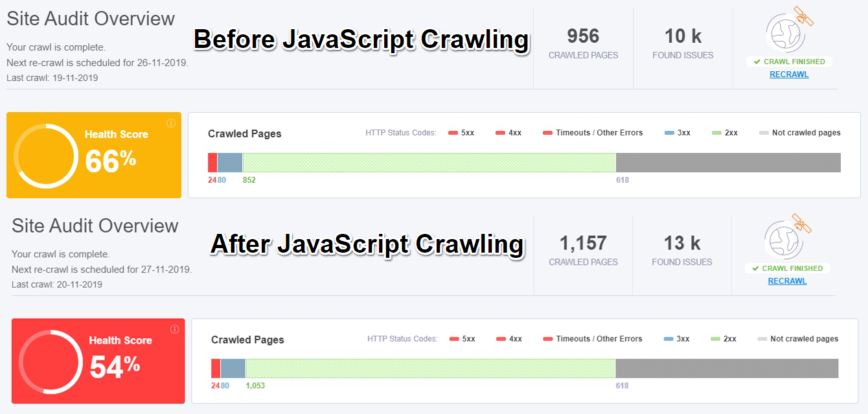Click the RECRAWL link for the first audit

click(788, 74)
